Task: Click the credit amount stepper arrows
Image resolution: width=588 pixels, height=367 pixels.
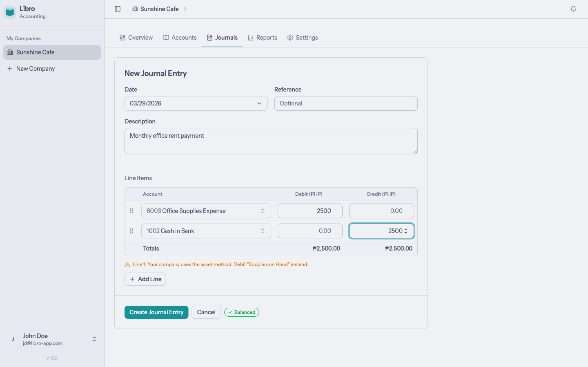Action: coord(405,231)
